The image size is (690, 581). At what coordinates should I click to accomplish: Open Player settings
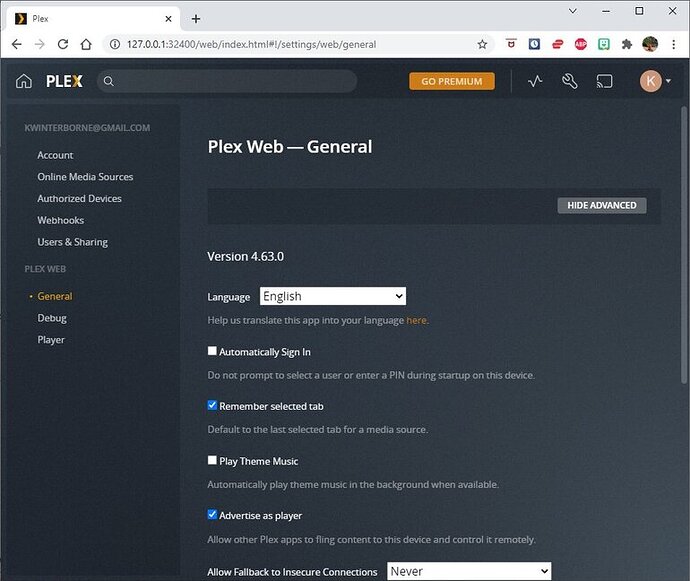(51, 340)
